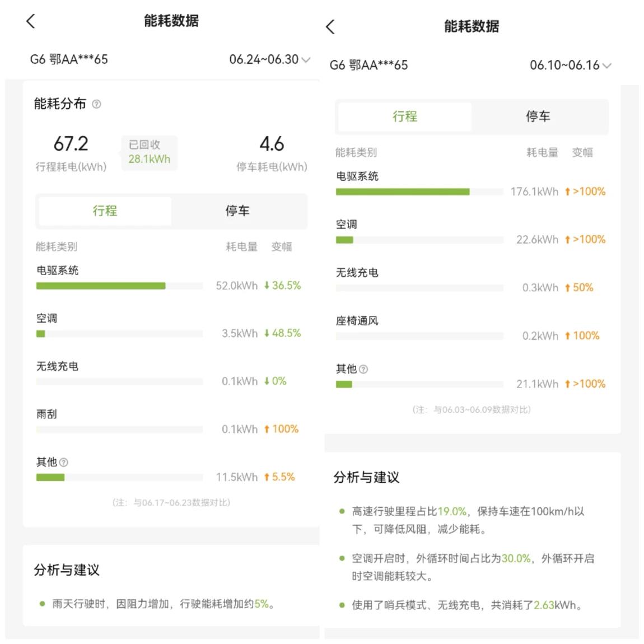Switch to 停车 tab on left screen
The image size is (644, 644).
click(237, 211)
